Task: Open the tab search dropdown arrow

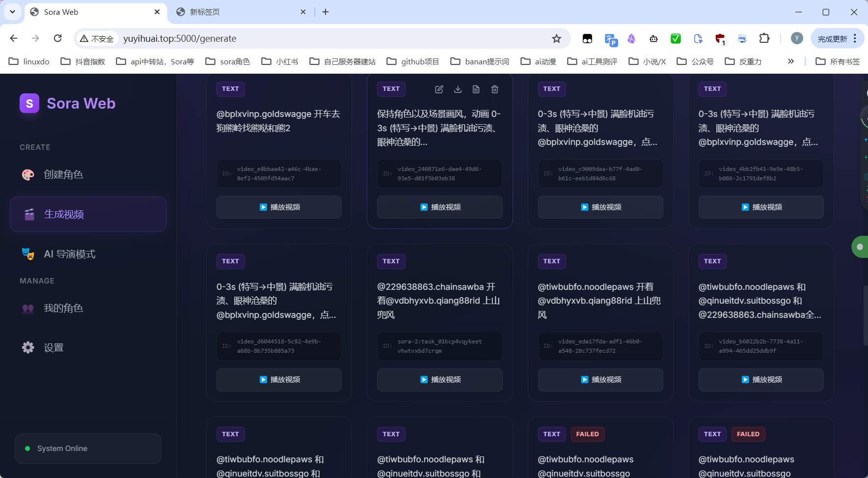Action: pos(12,12)
